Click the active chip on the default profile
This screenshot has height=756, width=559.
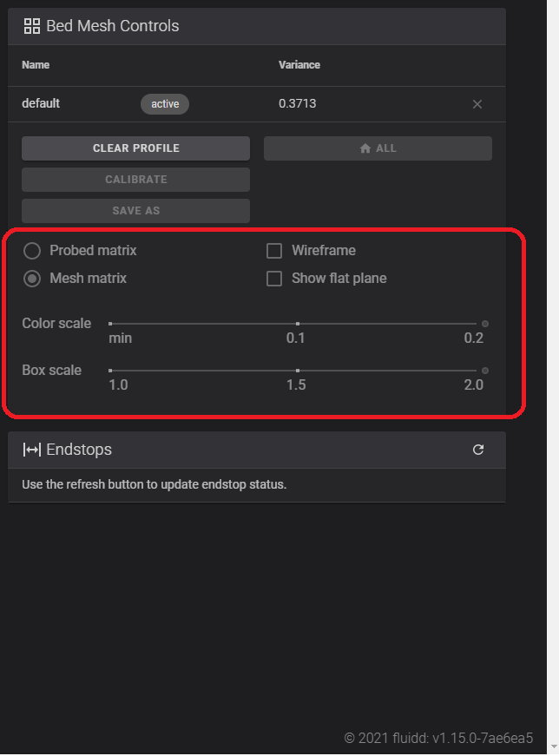pos(164,103)
